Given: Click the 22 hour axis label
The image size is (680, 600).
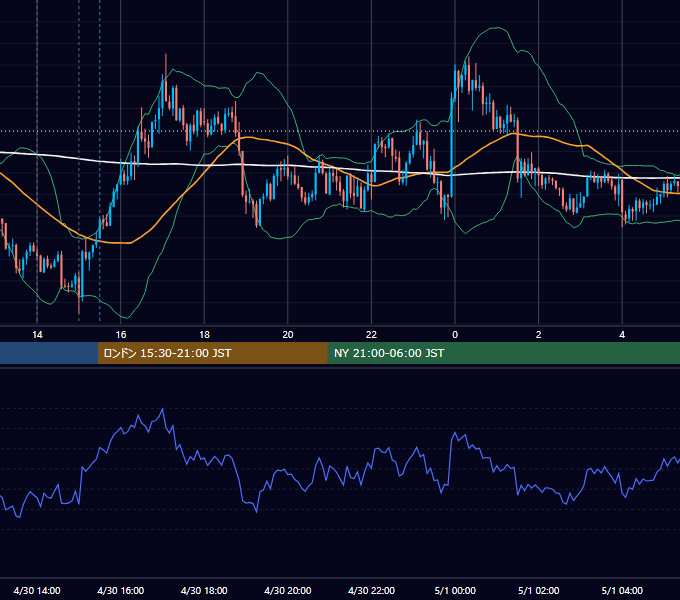Looking at the screenshot, I should pyautogui.click(x=371, y=335).
